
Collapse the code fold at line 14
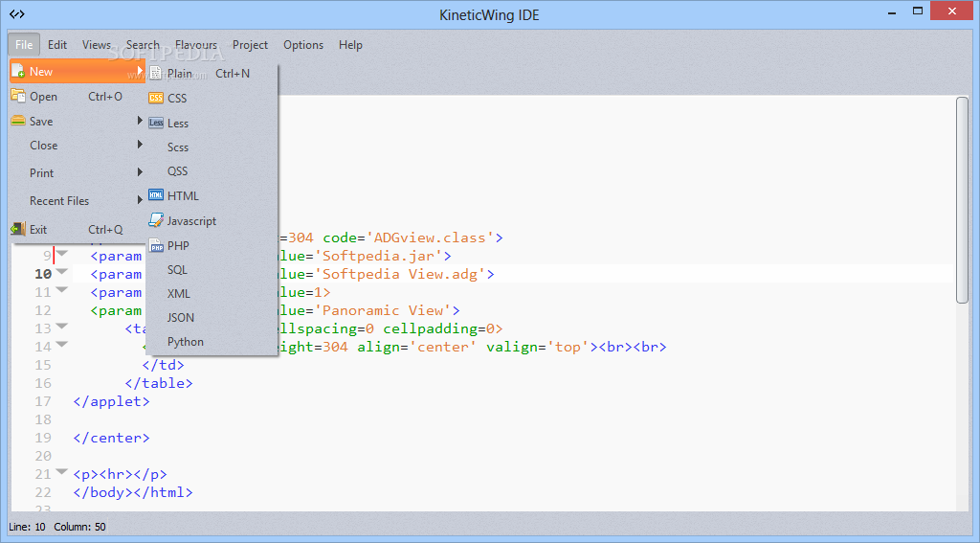point(62,344)
